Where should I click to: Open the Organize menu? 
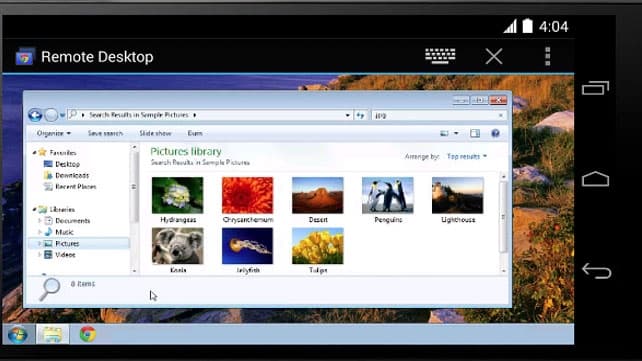tap(54, 133)
